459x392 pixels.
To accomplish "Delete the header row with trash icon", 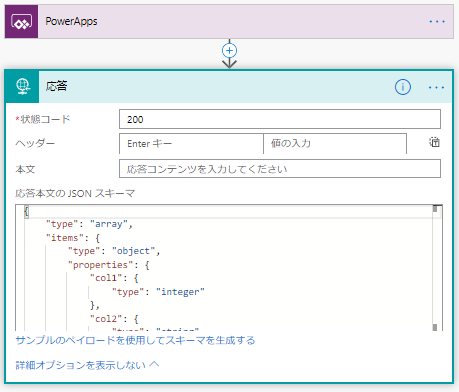I will 434,142.
